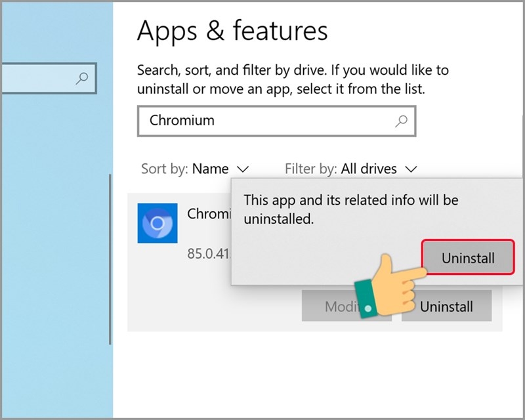Click the magnifier icon in the app search box

tap(400, 121)
